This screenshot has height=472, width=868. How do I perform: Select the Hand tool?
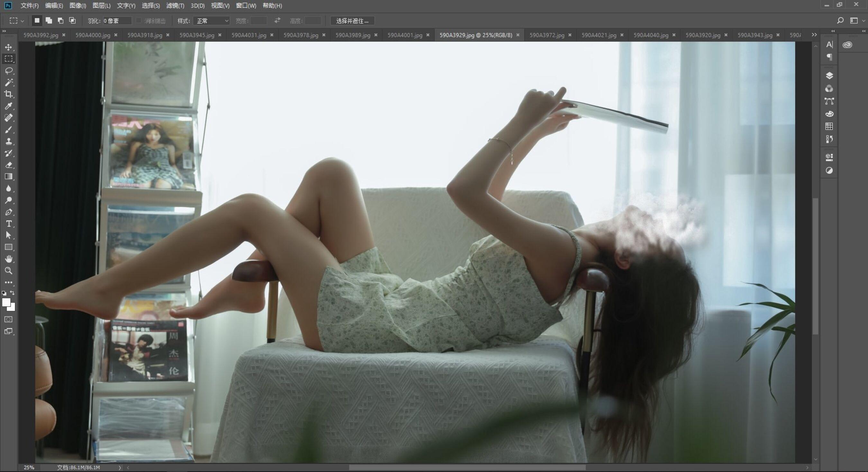(9, 259)
